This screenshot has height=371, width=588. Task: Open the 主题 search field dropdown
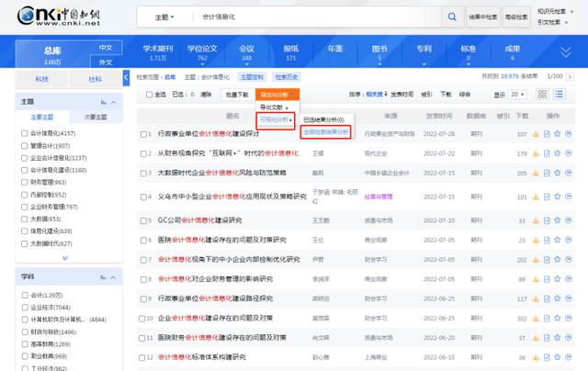(164, 17)
